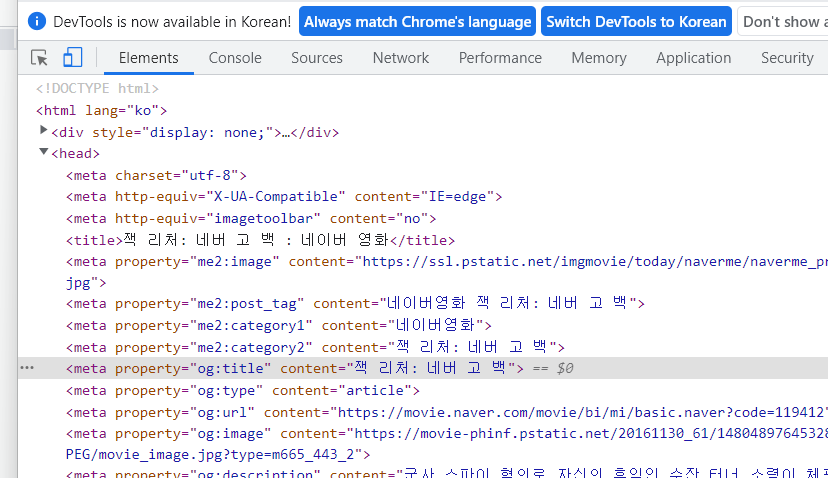Screen dimensions: 828x478
Task: Select the title element line
Action: click(x=260, y=240)
